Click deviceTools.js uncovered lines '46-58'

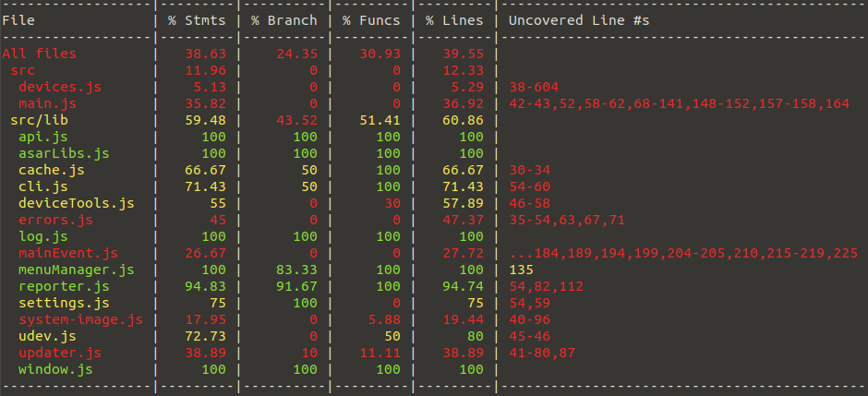pos(529,203)
